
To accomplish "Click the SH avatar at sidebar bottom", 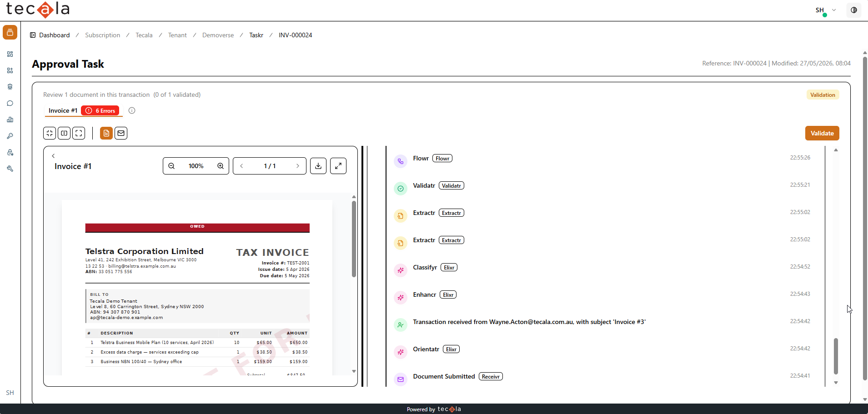I will tap(10, 393).
